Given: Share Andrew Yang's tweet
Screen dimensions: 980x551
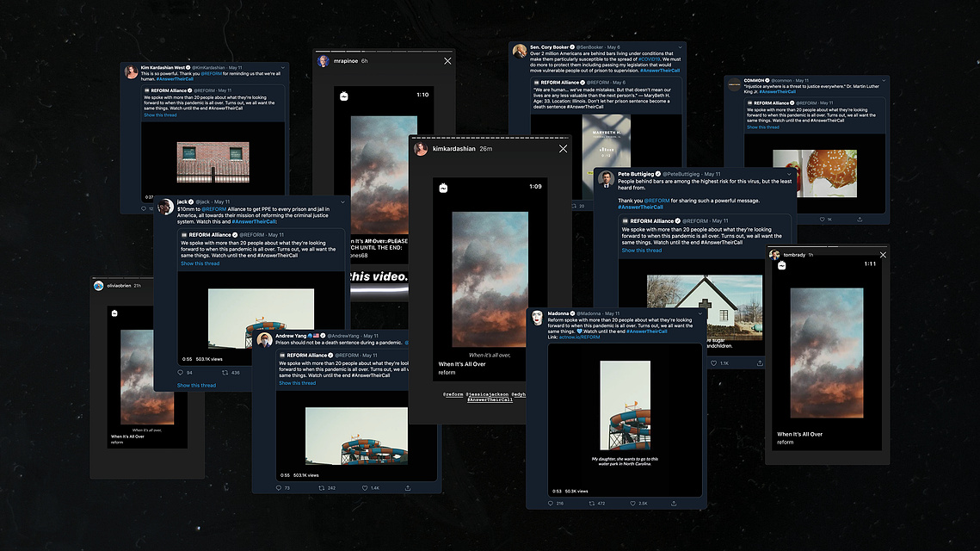Looking at the screenshot, I should pos(408,488).
